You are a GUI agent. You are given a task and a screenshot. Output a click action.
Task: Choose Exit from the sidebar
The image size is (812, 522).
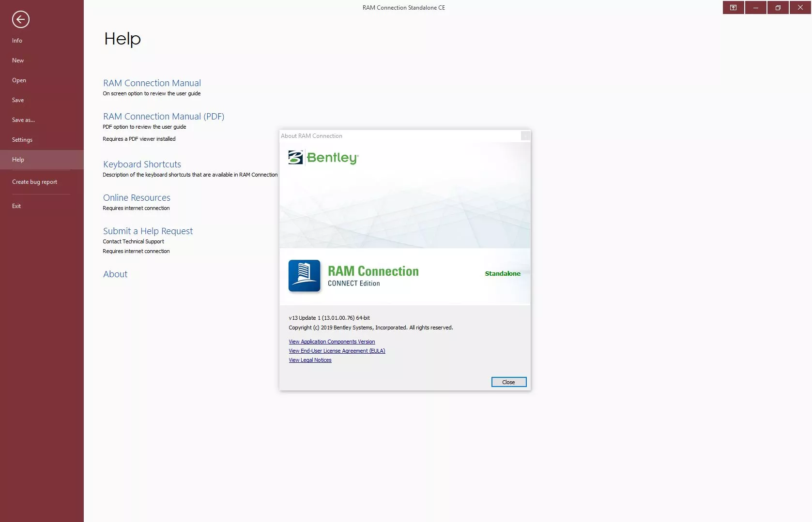pyautogui.click(x=16, y=206)
